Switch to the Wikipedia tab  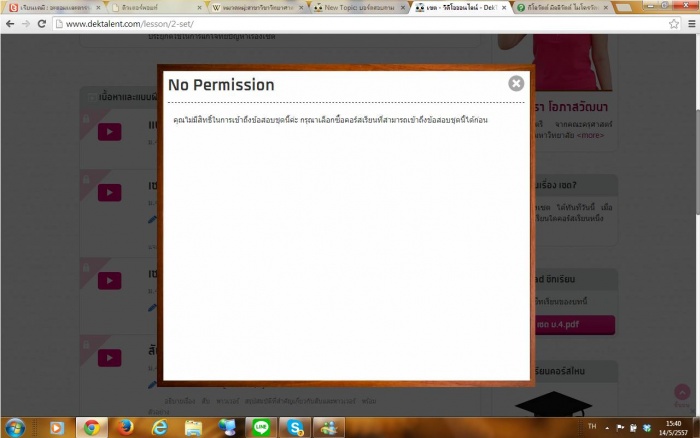coord(255,7)
